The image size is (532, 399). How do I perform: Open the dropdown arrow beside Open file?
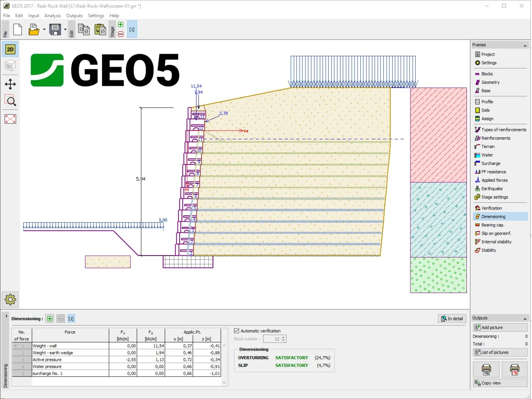(44, 30)
